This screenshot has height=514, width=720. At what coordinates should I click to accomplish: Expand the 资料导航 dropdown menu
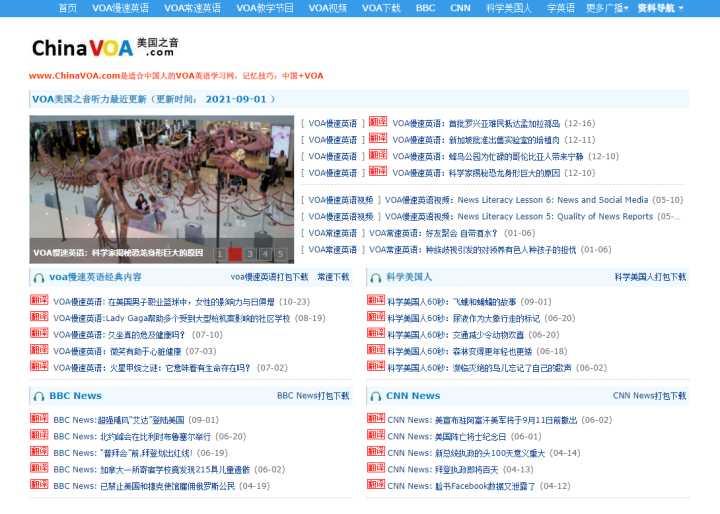(660, 8)
